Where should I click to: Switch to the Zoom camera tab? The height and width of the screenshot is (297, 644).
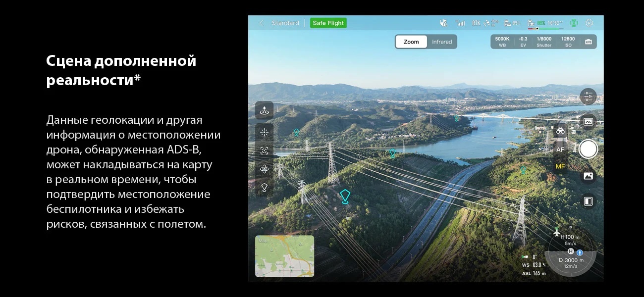(411, 42)
